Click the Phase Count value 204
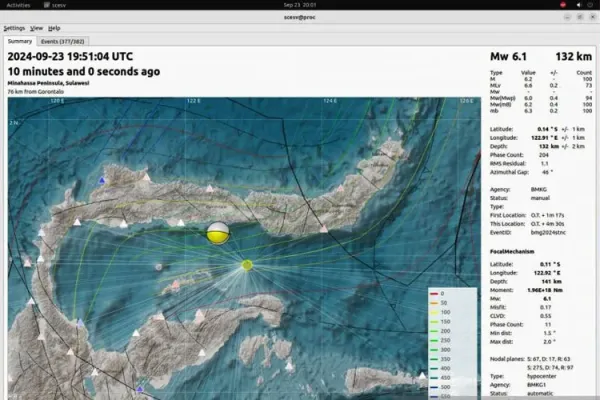The image size is (600, 400). (543, 155)
